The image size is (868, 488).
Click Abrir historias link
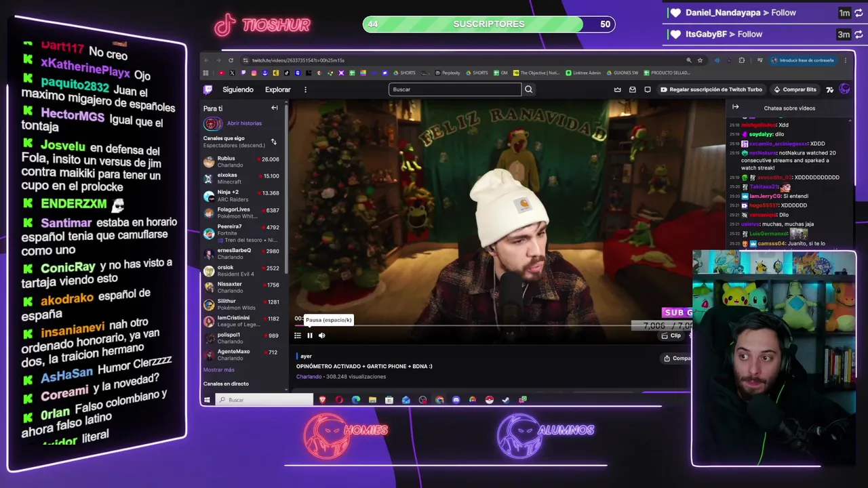coord(244,123)
